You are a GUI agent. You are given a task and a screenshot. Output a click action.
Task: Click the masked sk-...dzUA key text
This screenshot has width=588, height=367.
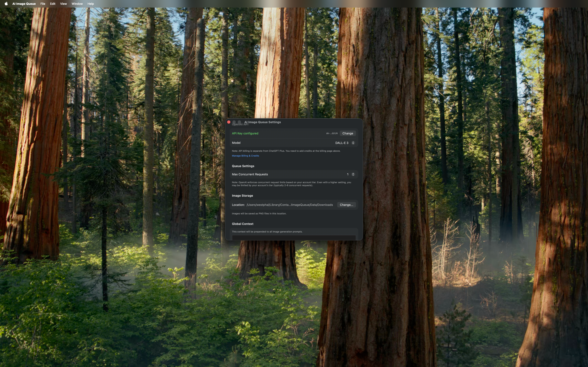(332, 133)
